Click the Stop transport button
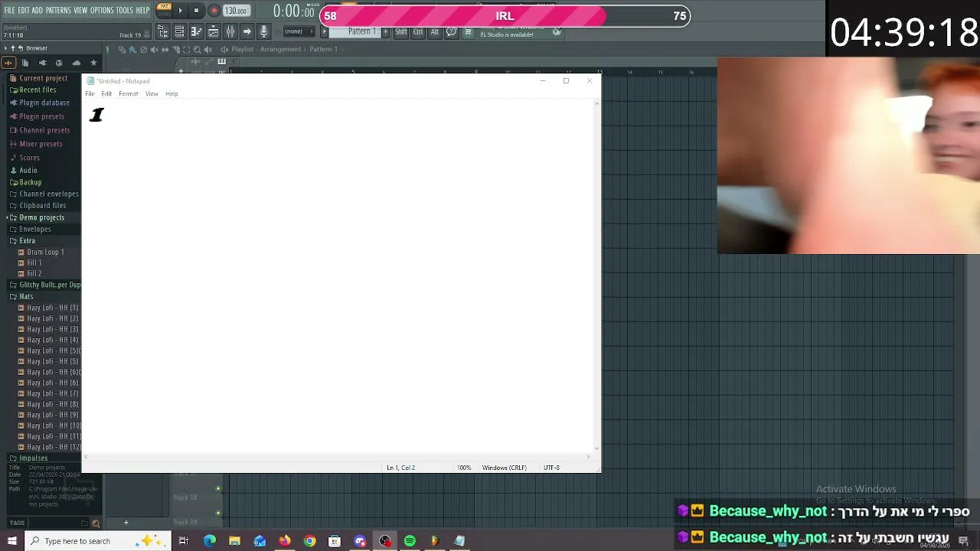980x551 pixels. [x=196, y=11]
